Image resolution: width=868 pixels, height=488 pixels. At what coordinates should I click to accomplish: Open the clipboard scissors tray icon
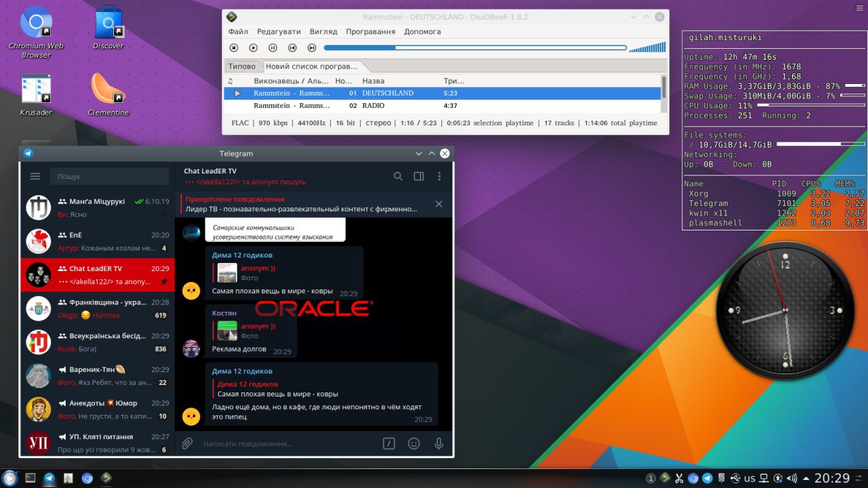click(679, 479)
